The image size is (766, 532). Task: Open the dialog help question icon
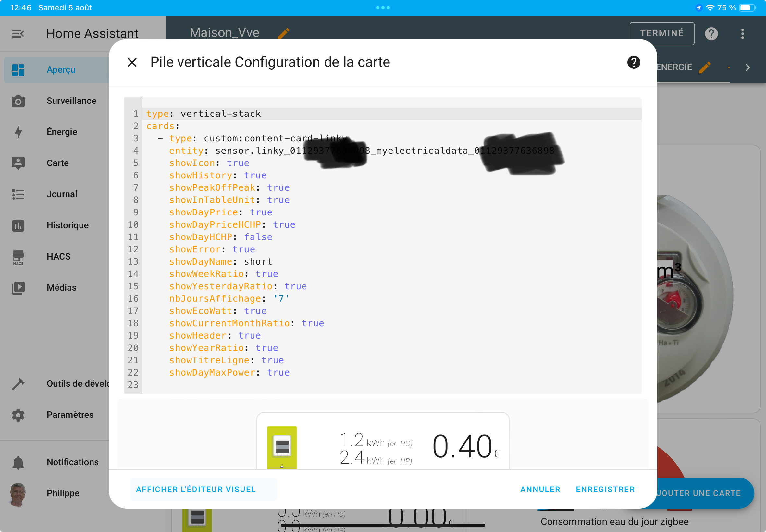coord(633,62)
